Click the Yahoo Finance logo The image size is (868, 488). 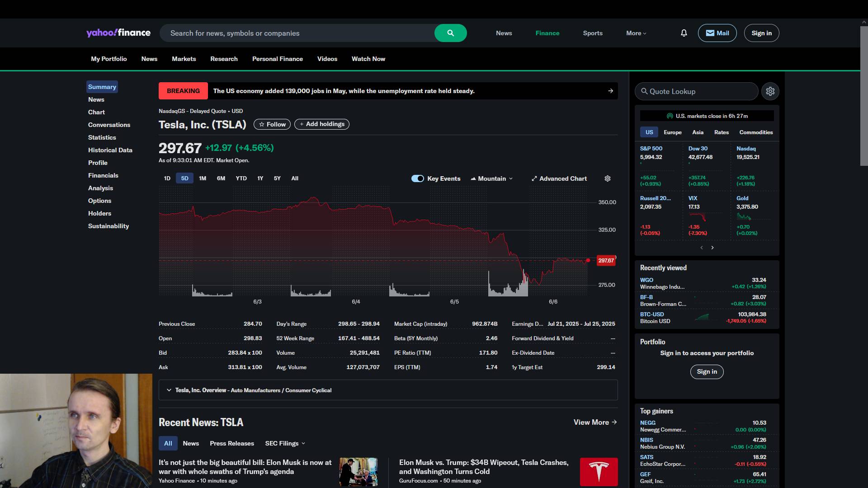click(x=118, y=33)
